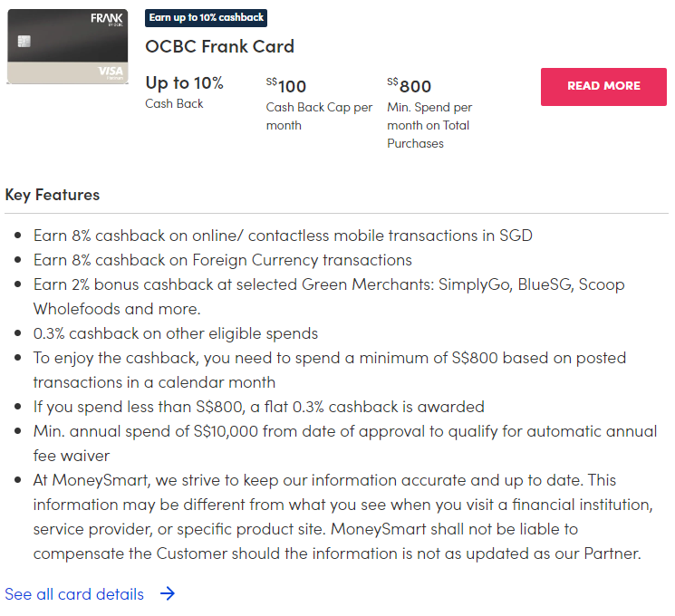Click the chip on the card image
Image resolution: width=675 pixels, height=616 pixels.
pyautogui.click(x=24, y=41)
